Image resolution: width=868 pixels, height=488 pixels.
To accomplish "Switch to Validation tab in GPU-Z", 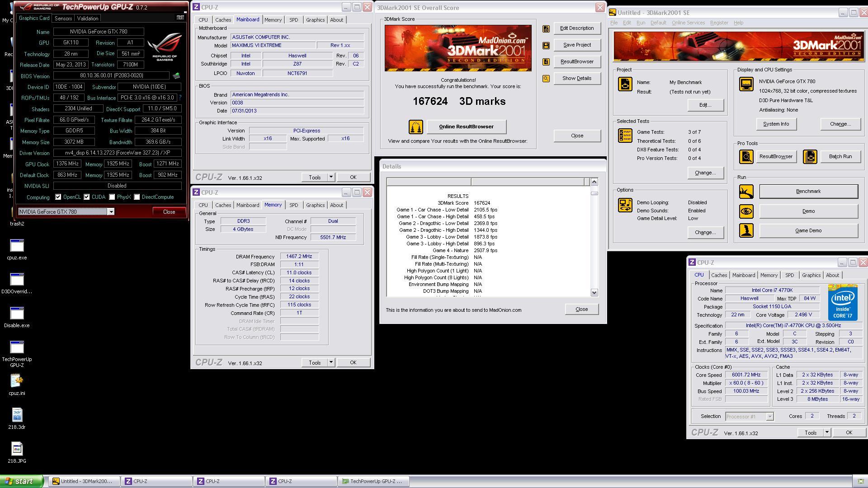I will click(88, 19).
